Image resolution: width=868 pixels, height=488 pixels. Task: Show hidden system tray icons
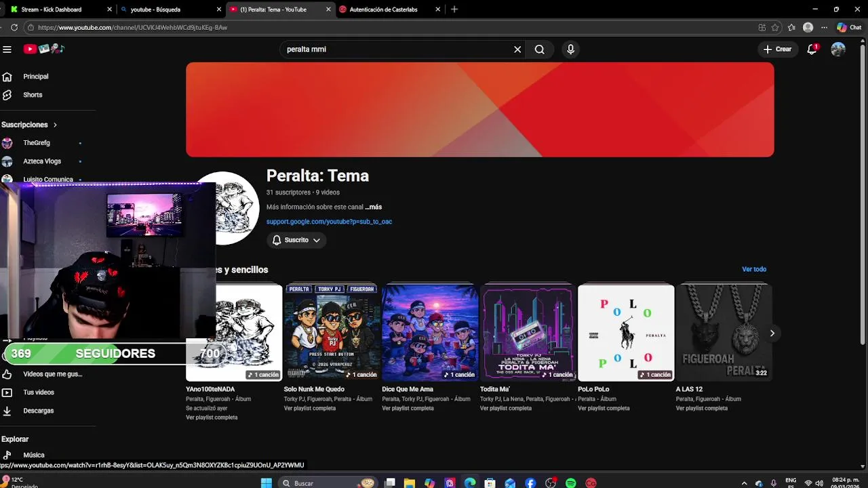(x=744, y=483)
